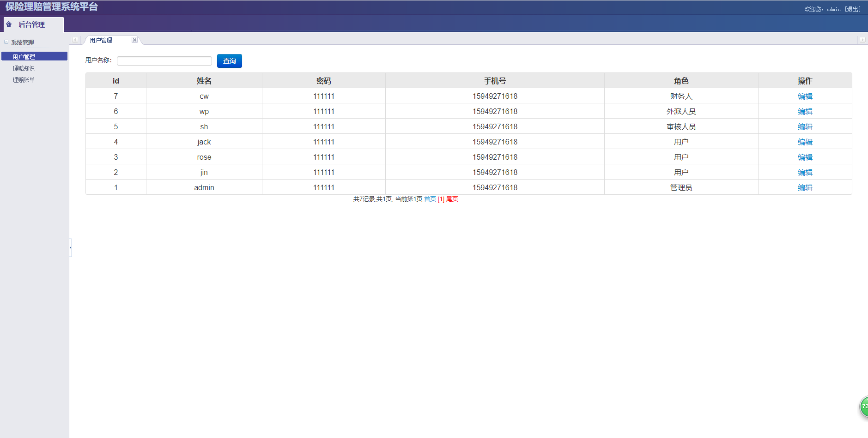This screenshot has height=438, width=868.
Task: Click the 角色 column header
Action: pyautogui.click(x=681, y=81)
